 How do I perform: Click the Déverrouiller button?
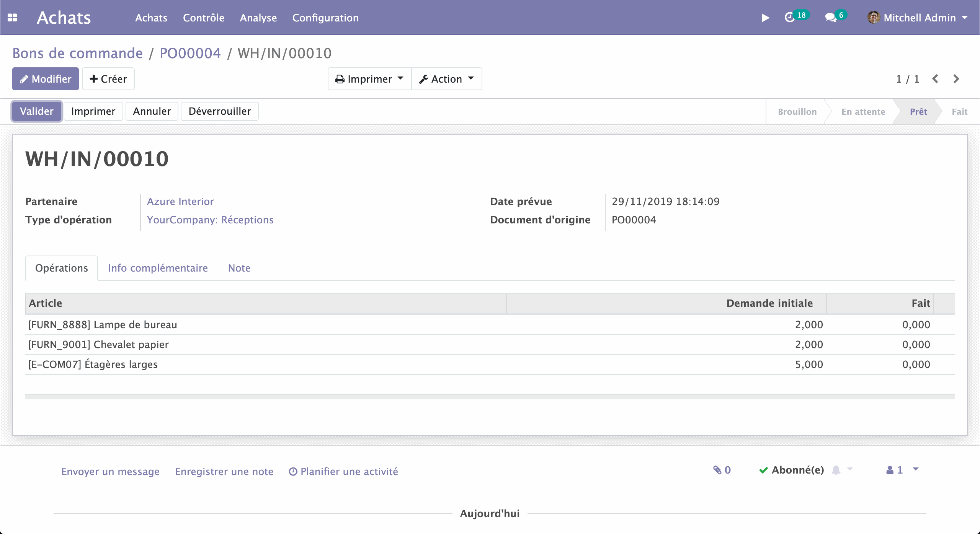pyautogui.click(x=219, y=111)
